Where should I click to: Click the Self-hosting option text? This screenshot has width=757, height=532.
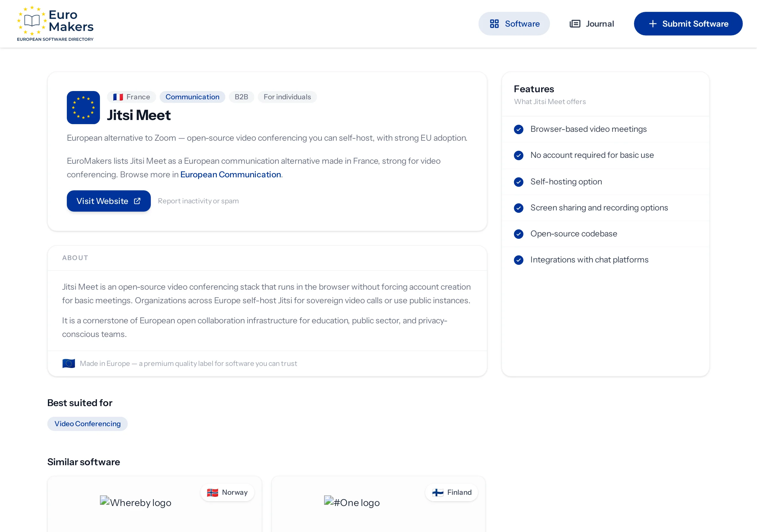pos(566,181)
